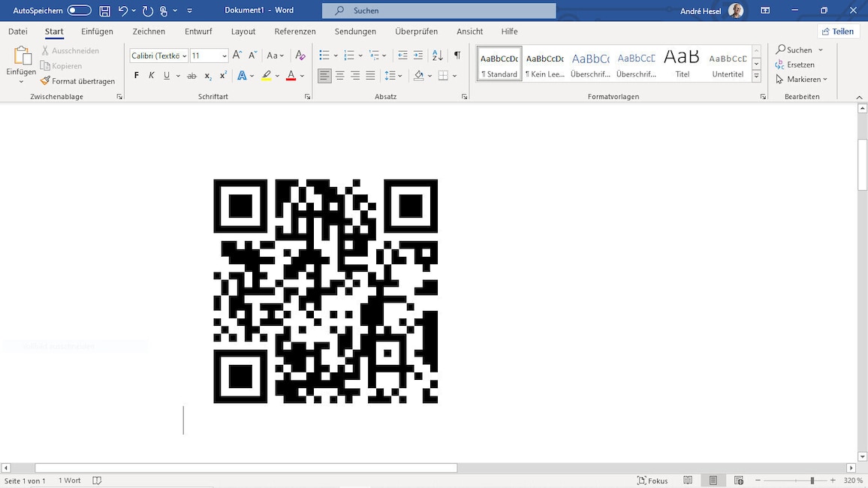Screen dimensions: 868x488
Task: Undo the last action
Action: pyautogui.click(x=123, y=11)
